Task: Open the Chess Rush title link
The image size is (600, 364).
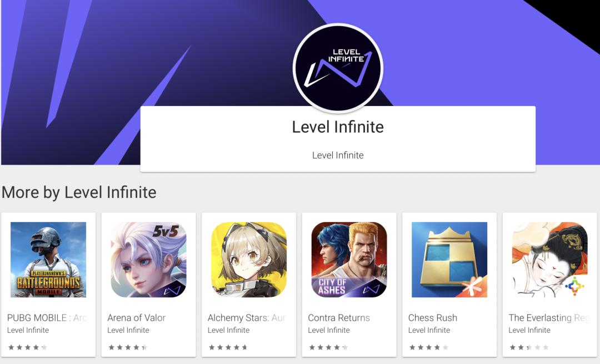Action: (x=432, y=318)
